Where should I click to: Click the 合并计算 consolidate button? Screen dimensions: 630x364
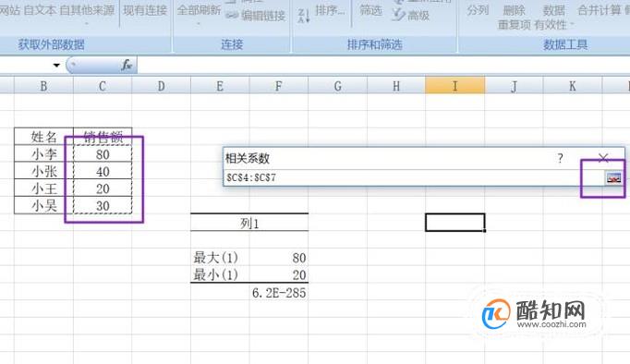coord(600,10)
